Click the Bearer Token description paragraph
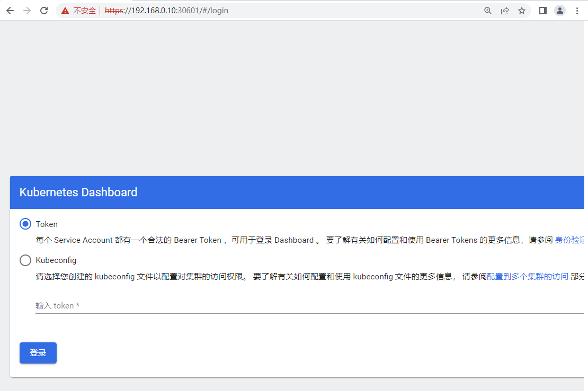The image size is (588, 391). pyautogui.click(x=310, y=240)
